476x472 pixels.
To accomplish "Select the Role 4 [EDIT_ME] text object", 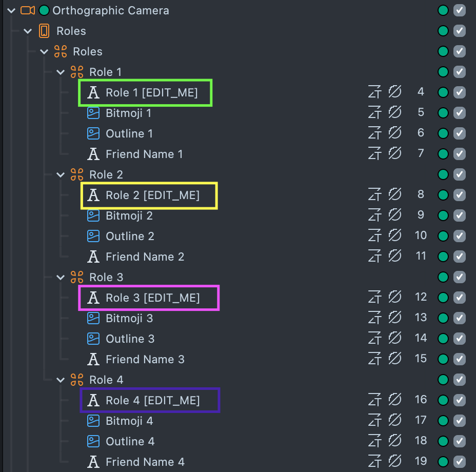I will tap(152, 400).
